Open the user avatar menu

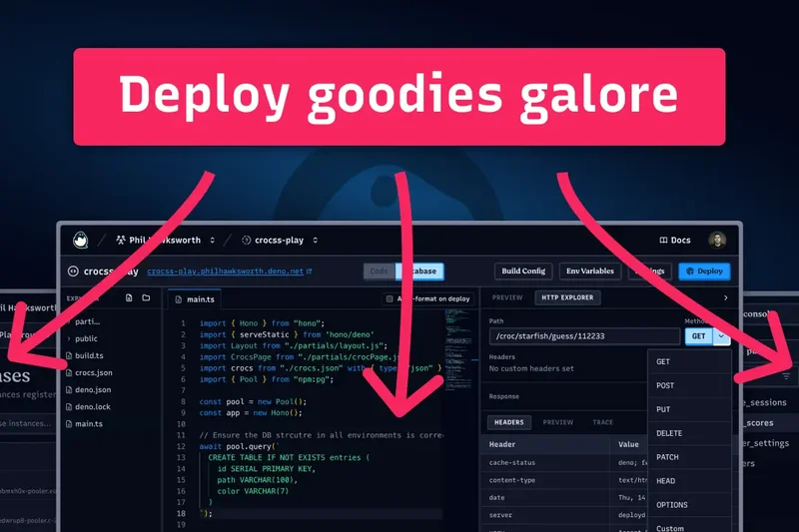tap(717, 240)
